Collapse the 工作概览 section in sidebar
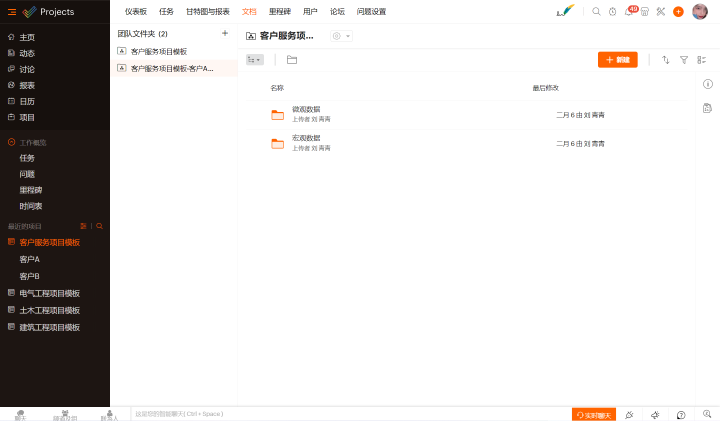720x421 pixels. (x=12, y=143)
